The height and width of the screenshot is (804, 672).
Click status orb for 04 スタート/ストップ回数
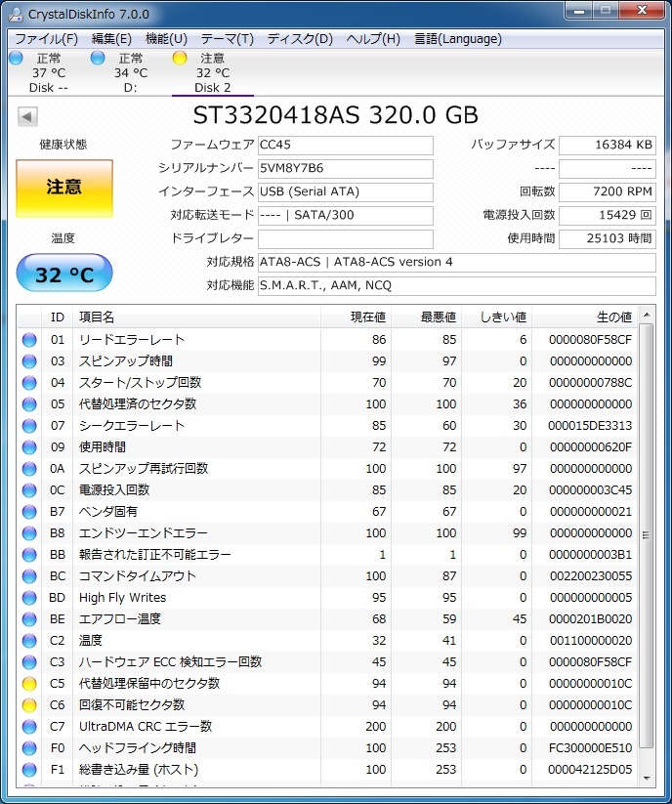click(x=29, y=383)
